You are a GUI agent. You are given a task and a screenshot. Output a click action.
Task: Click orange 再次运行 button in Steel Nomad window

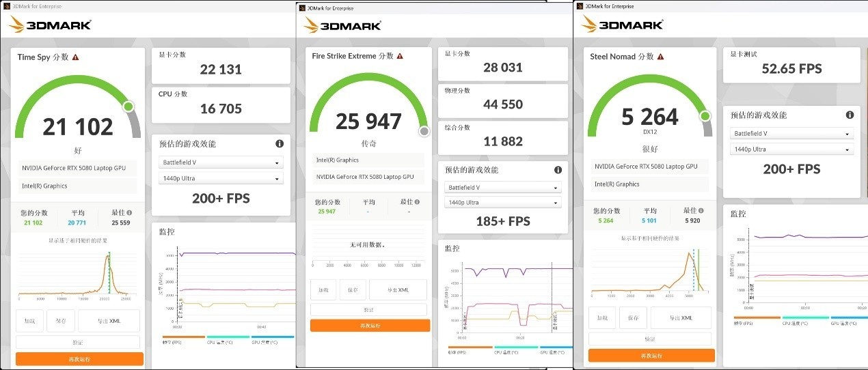(651, 356)
